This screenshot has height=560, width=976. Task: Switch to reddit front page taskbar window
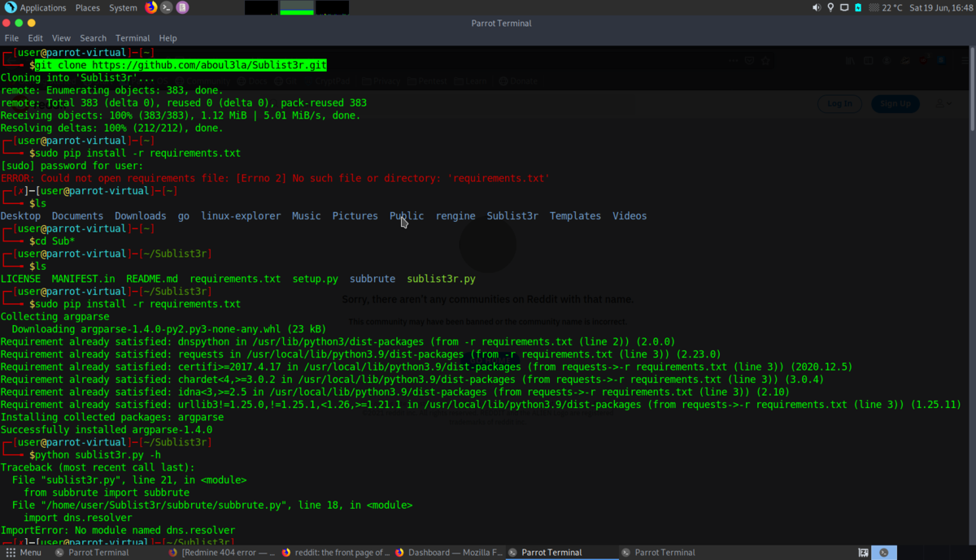click(336, 553)
